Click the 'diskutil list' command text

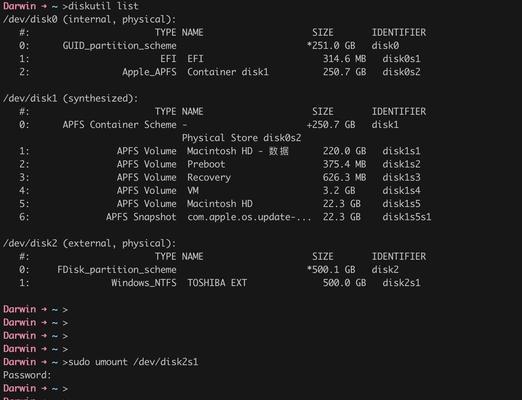pyautogui.click(x=103, y=6)
